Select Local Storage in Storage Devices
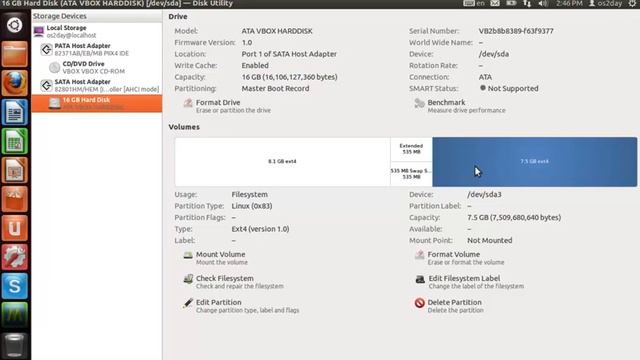640x360 pixels. (97, 31)
